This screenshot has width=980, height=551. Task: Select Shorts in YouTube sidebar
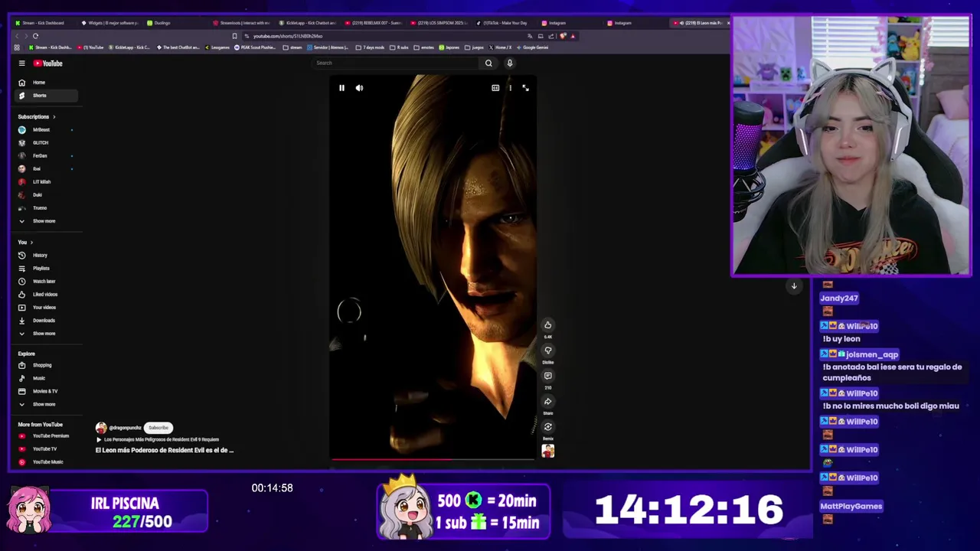[45, 96]
